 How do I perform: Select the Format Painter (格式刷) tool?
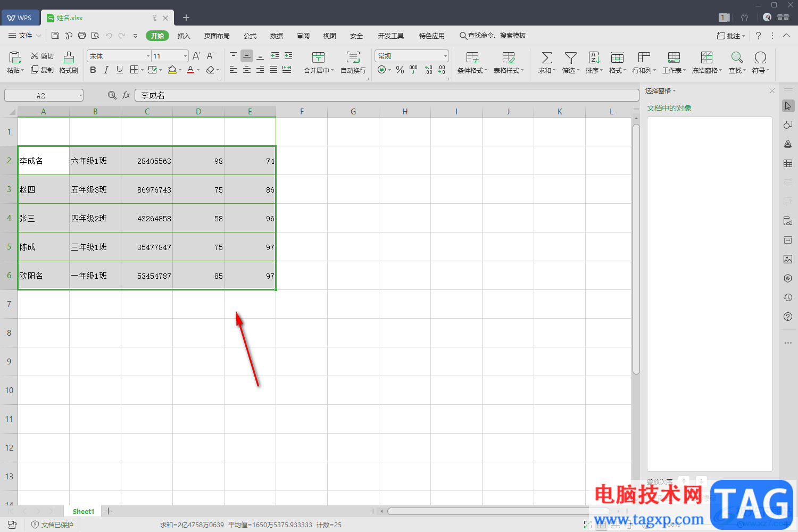tap(69, 62)
